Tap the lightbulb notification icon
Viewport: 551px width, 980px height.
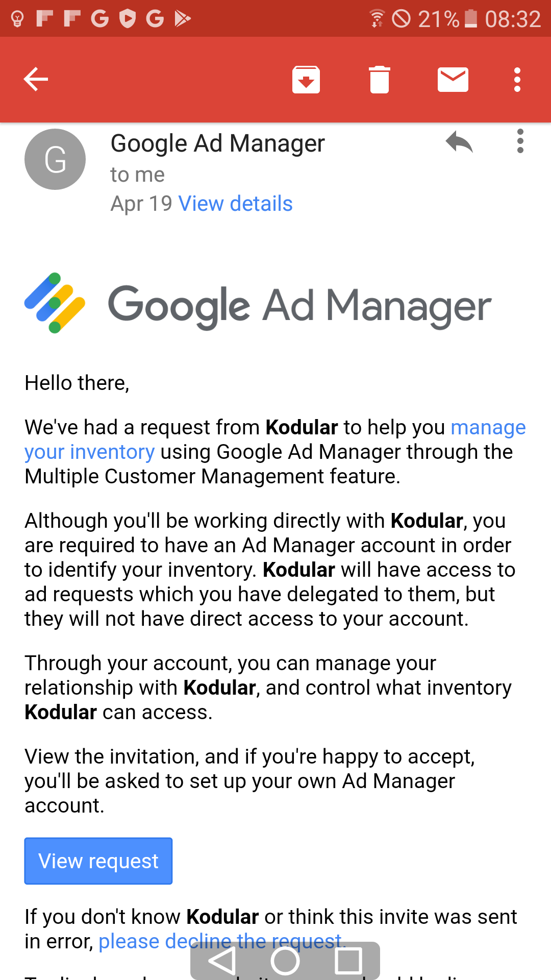(x=17, y=19)
